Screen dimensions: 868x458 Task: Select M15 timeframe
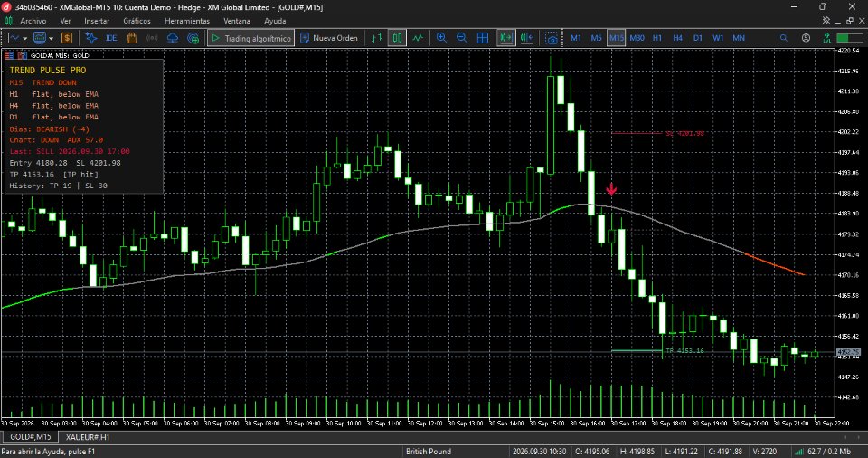(616, 38)
